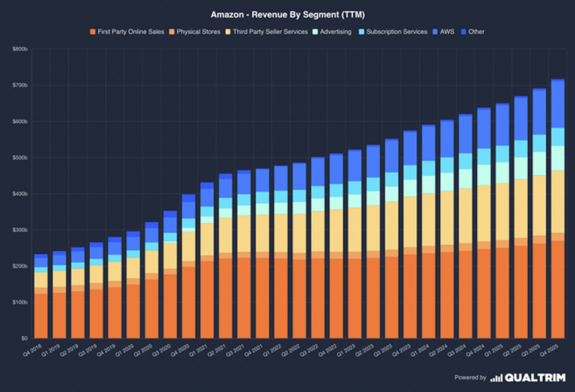Click the Q4 2025 Advertising bar segment
This screenshot has height=392, width=575.
557,158
